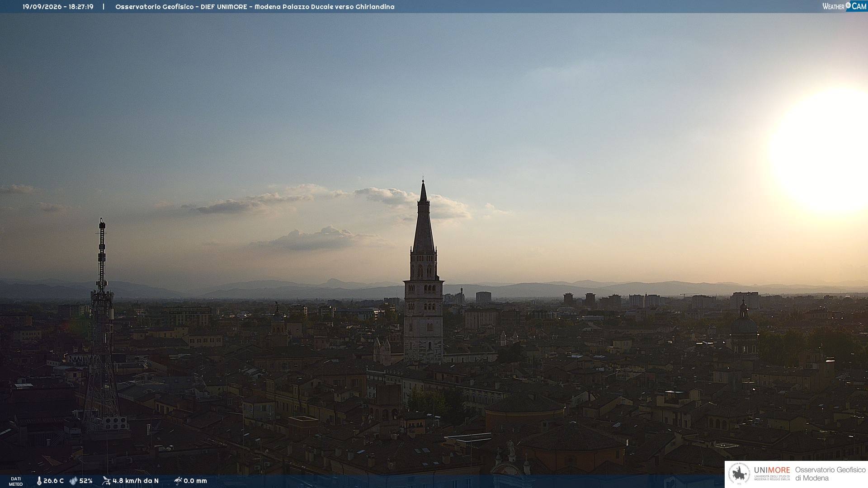The height and width of the screenshot is (488, 868).
Task: Click the 0.0 mm rainfall value
Action: [195, 481]
